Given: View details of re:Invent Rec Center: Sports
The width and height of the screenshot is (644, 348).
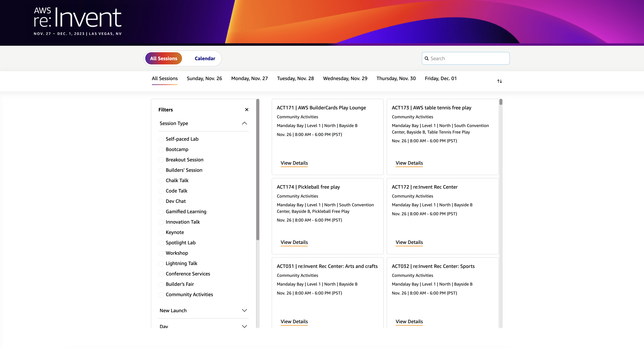Looking at the screenshot, I should [409, 322].
